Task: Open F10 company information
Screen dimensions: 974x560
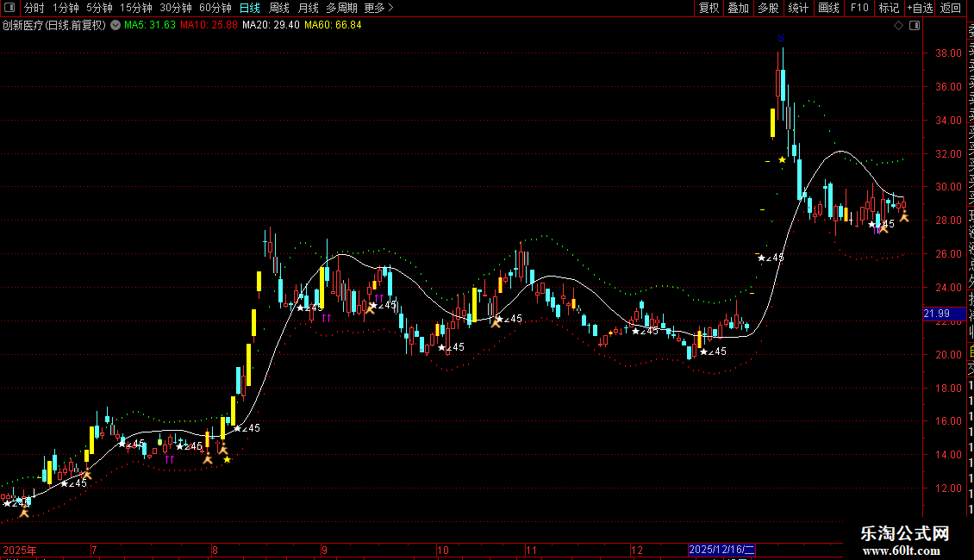Action: point(859,8)
